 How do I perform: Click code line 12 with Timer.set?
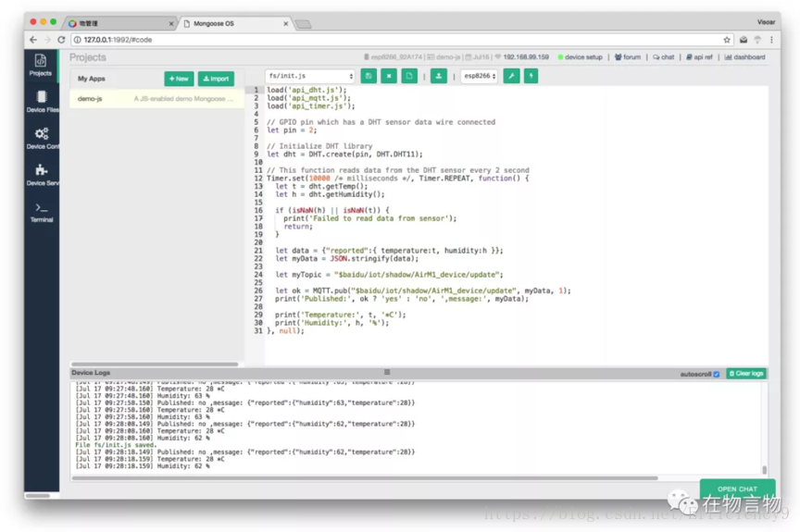(398, 179)
